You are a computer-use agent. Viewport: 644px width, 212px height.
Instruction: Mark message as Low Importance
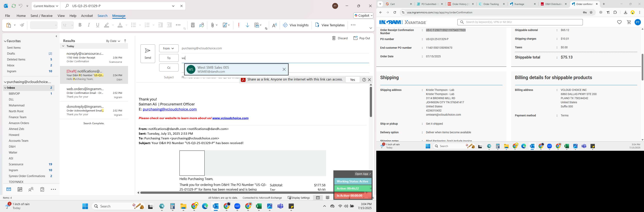click(x=248, y=25)
